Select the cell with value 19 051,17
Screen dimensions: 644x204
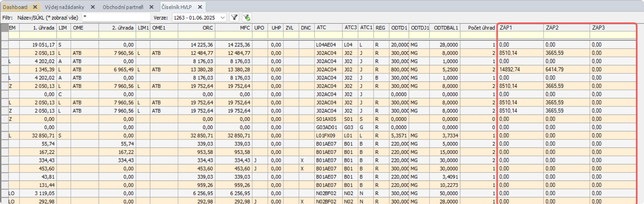38,45
